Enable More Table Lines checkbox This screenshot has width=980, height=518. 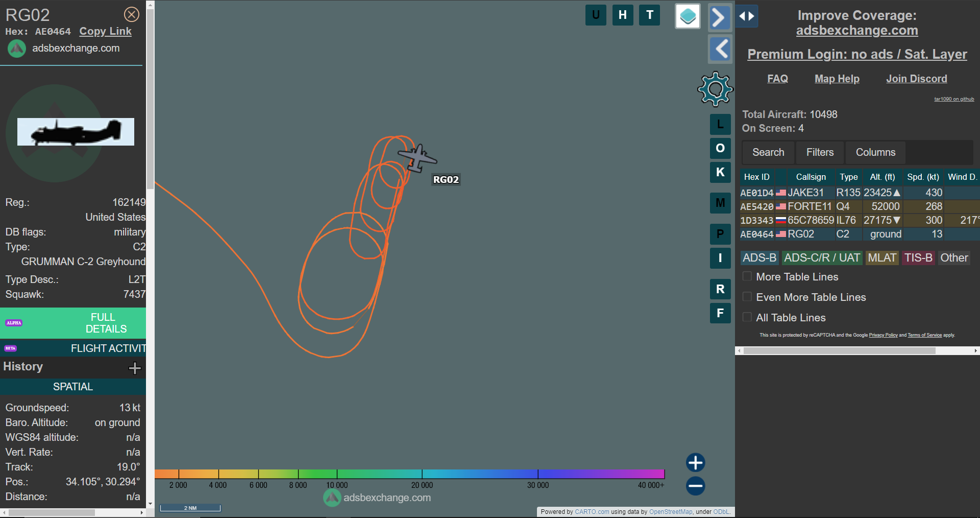(747, 276)
